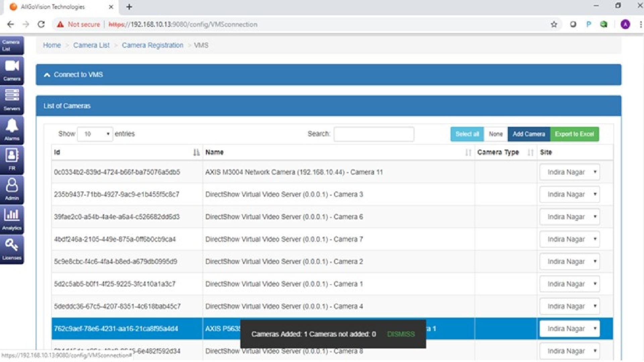
Task: Go to Home breadcrumb
Action: tap(52, 45)
